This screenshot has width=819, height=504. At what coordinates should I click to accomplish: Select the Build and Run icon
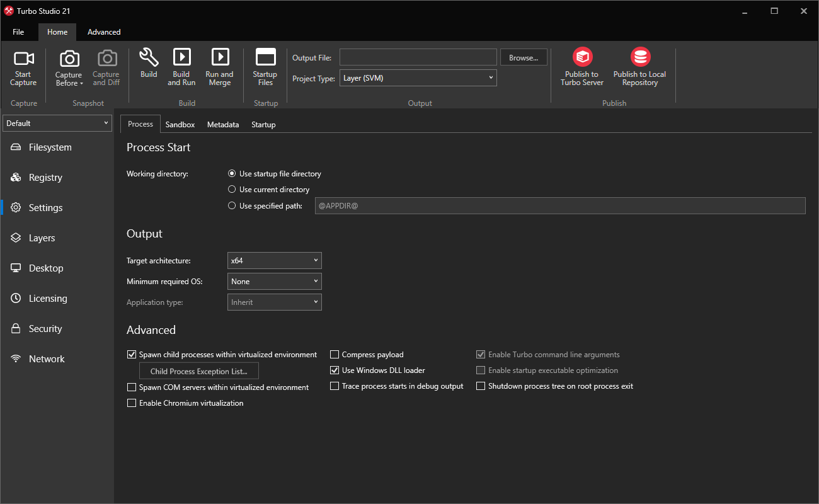pos(181,67)
